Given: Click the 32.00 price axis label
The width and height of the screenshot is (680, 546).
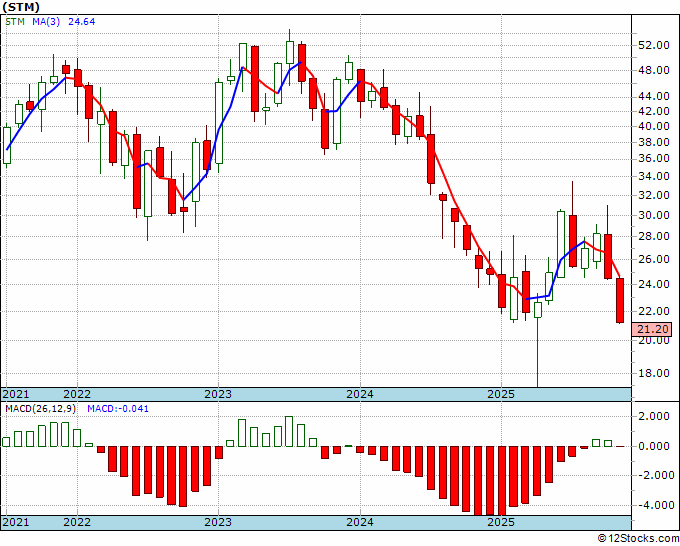Looking at the screenshot, I should tap(654, 195).
